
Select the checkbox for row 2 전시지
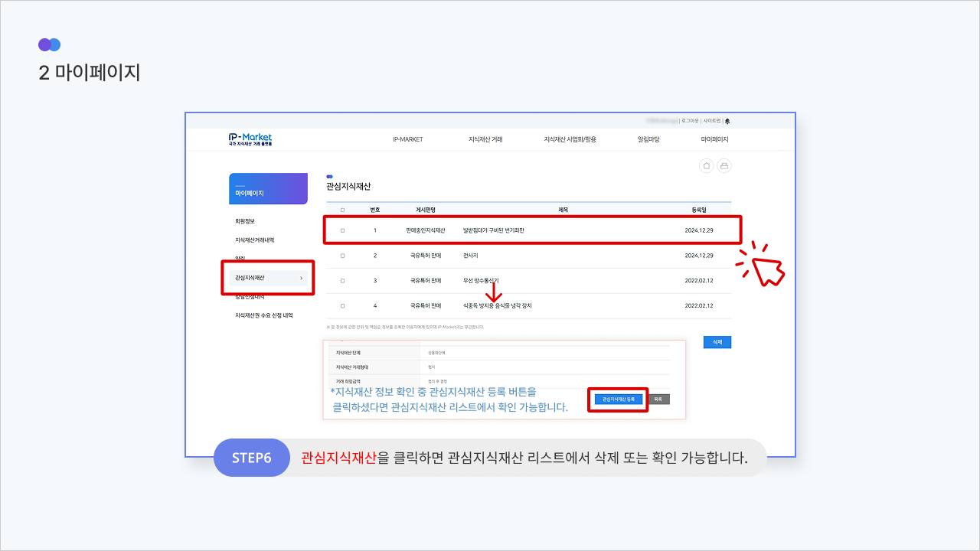(342, 256)
